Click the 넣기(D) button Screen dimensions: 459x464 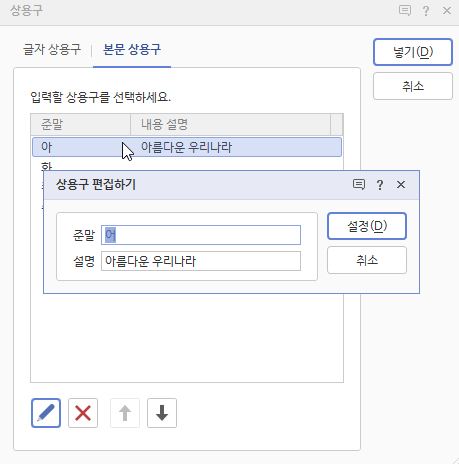[413, 52]
